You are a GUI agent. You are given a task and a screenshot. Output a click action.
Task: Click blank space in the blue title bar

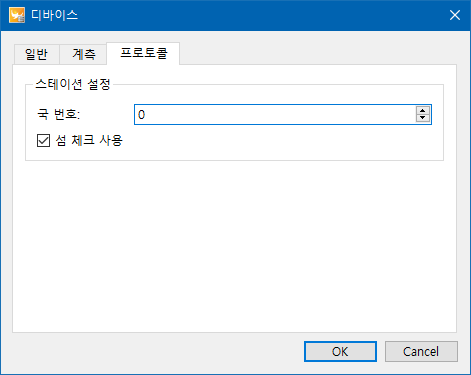point(260,15)
